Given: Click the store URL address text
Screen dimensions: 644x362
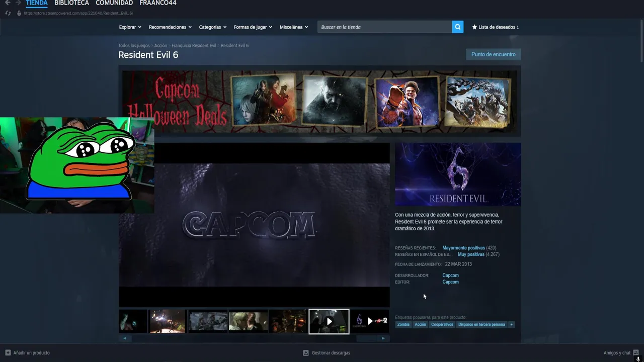Looking at the screenshot, I should (78, 13).
